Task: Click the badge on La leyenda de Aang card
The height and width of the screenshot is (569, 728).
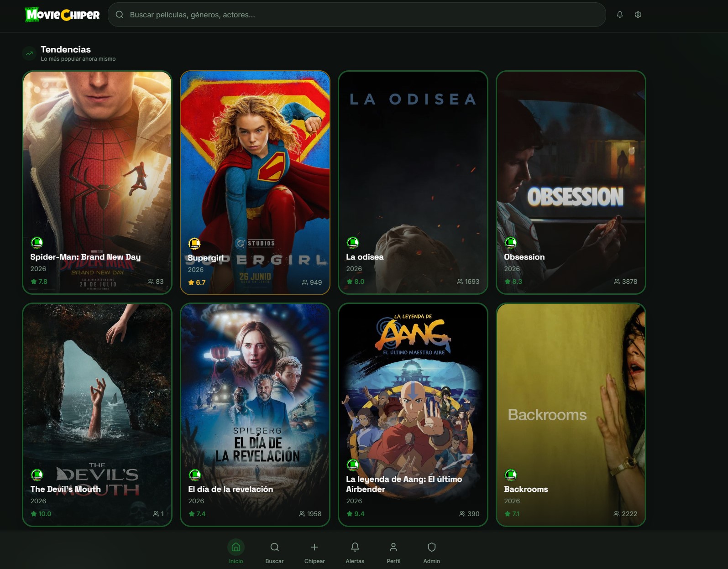Action: coord(352,465)
